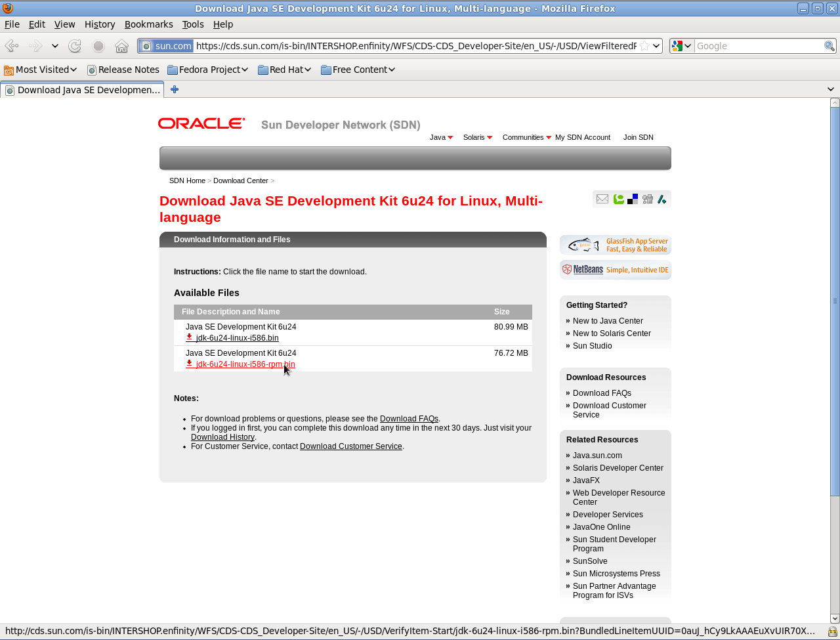Open the Free Content bookmarks folder
840x640 pixels.
358,70
